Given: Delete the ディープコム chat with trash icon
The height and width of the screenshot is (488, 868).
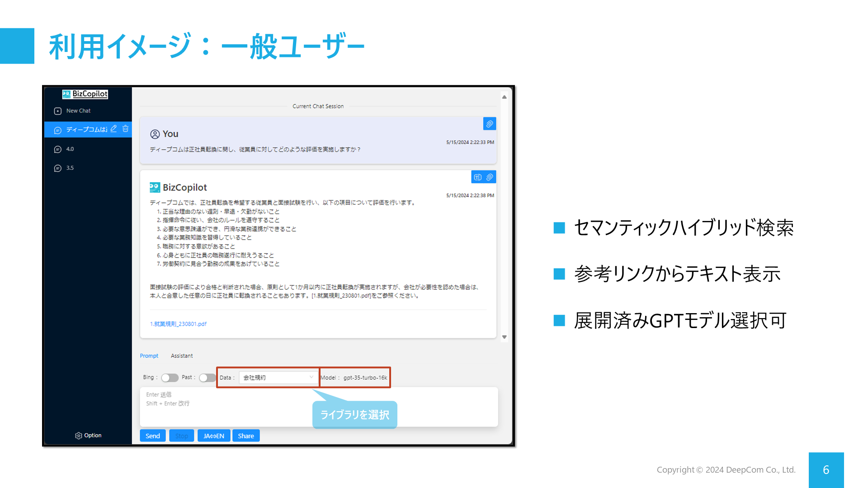Looking at the screenshot, I should point(126,129).
